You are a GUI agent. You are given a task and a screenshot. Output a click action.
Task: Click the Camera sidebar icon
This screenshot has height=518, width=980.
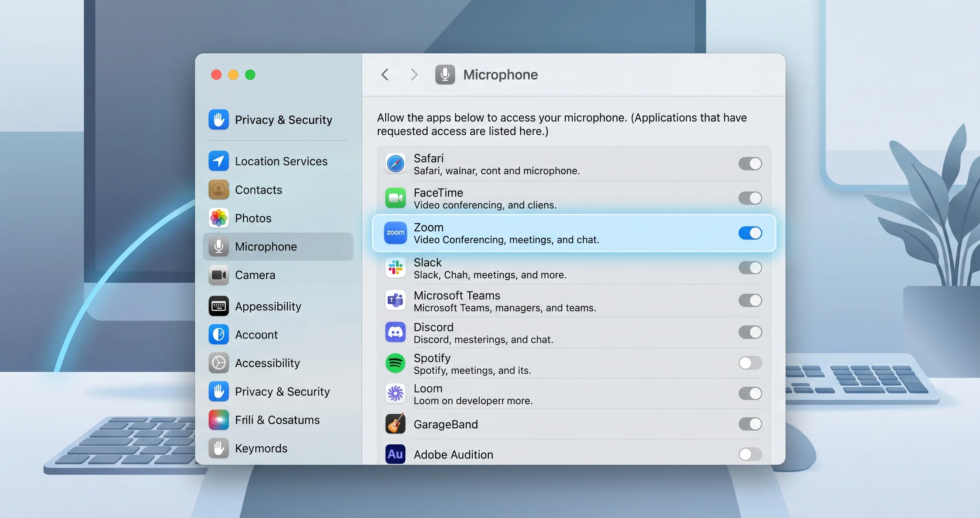click(x=219, y=275)
